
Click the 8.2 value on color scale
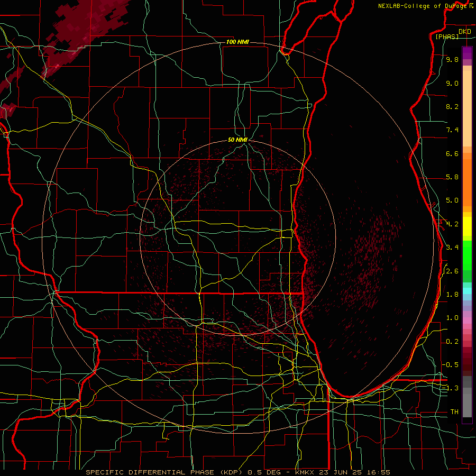tap(452, 106)
